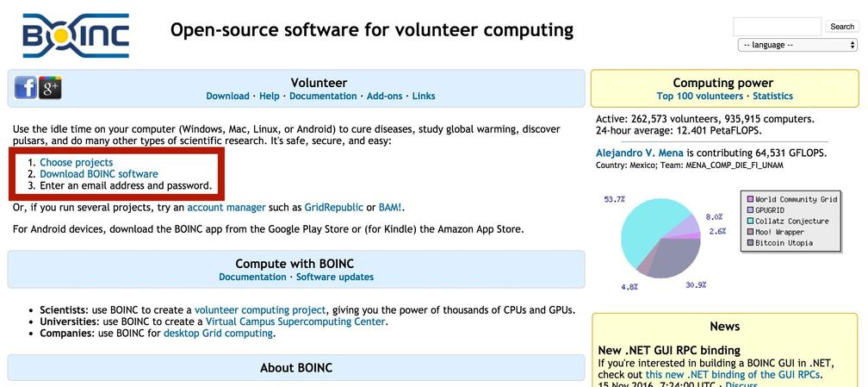The image size is (868, 387).
Task: Click the '53.7%' pie chart label
Action: pos(615,199)
